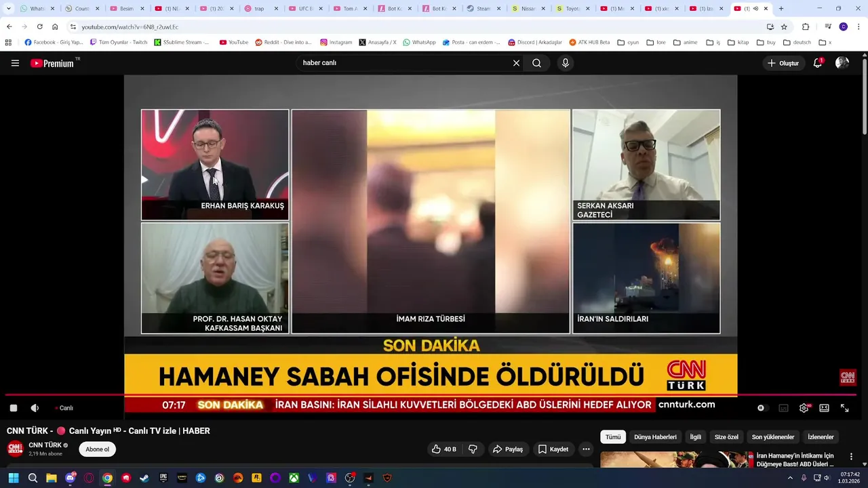Dislike the CNN TÜRK live video
The image size is (868, 488).
click(473, 449)
